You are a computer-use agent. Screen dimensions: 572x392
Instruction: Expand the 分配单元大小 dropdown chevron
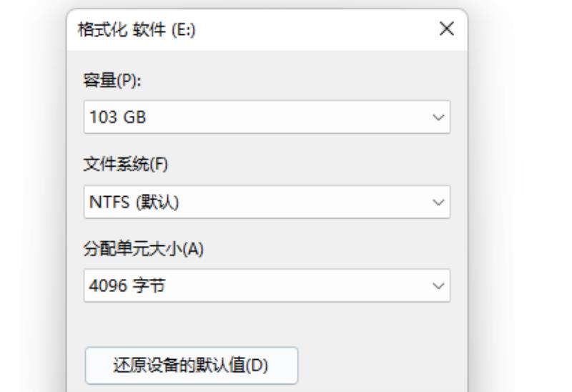tap(438, 285)
